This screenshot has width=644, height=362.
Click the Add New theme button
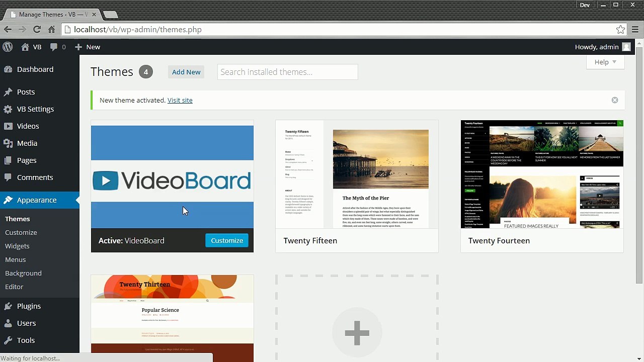coord(186,72)
